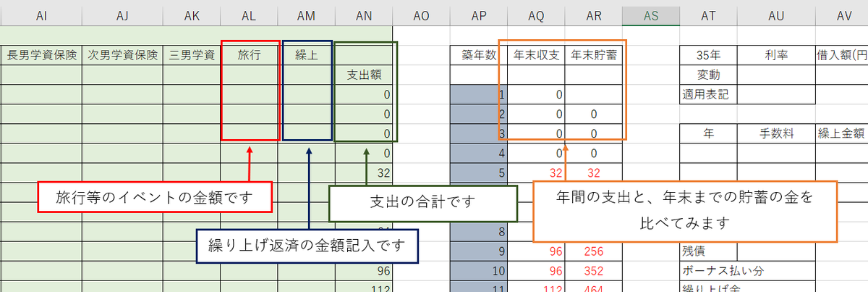Click 年末貯蓄 value 0 in year 2 row
868x292 pixels.
594,114
